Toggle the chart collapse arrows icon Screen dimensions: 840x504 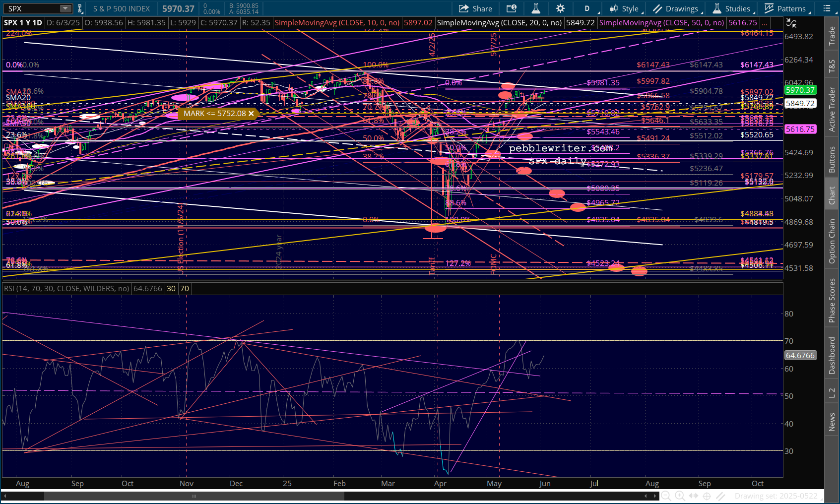click(791, 23)
